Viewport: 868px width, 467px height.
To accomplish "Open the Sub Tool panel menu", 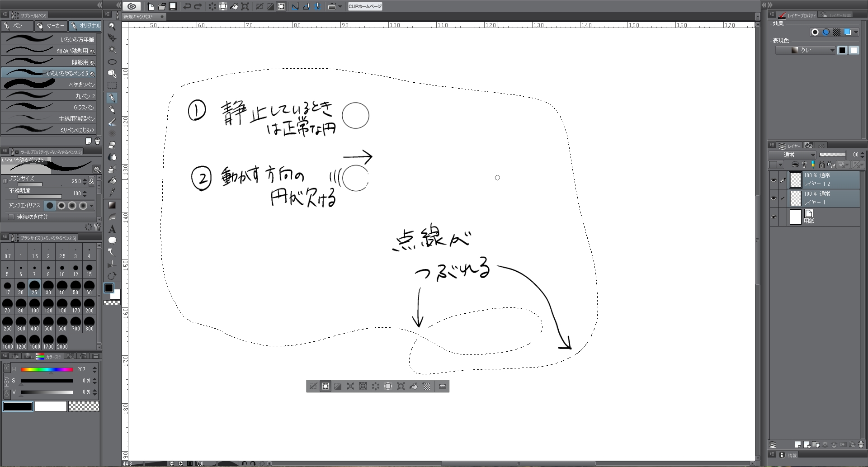I will click(x=5, y=15).
